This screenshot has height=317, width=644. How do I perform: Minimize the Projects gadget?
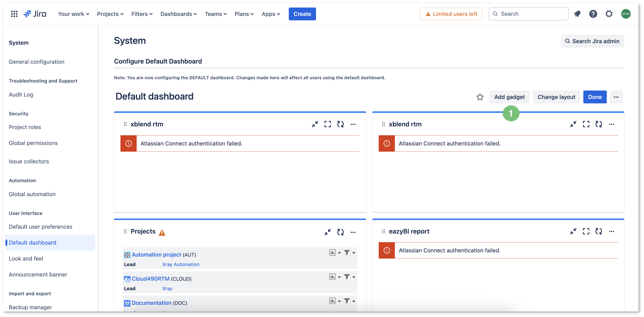coord(328,232)
